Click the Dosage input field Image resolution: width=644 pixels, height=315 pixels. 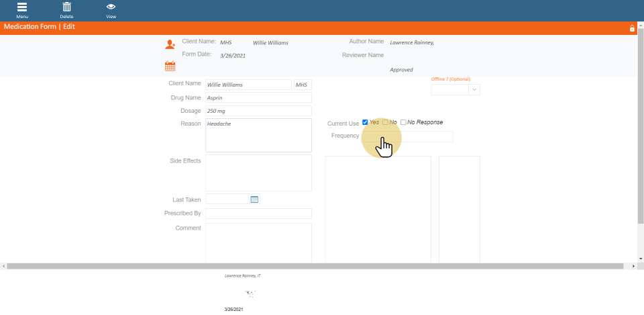click(258, 111)
